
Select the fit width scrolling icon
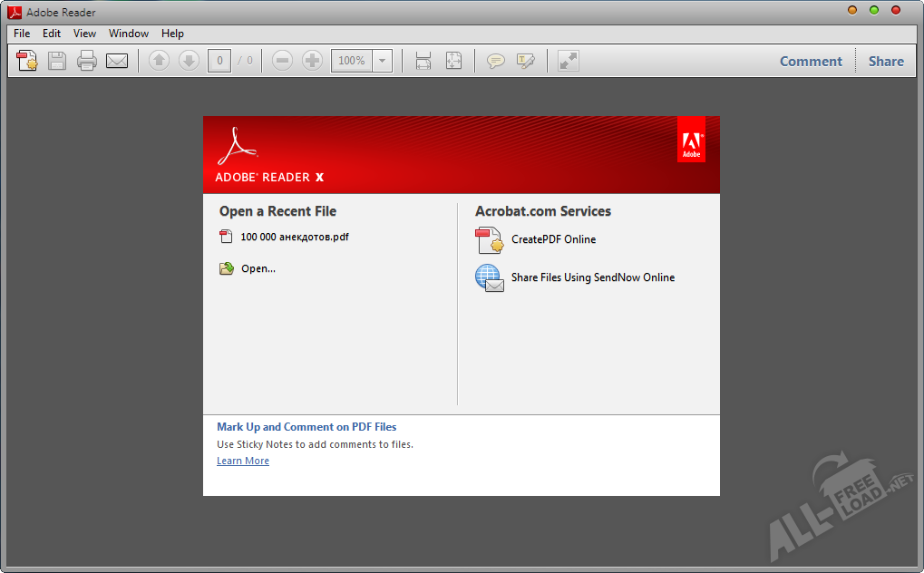click(x=423, y=61)
